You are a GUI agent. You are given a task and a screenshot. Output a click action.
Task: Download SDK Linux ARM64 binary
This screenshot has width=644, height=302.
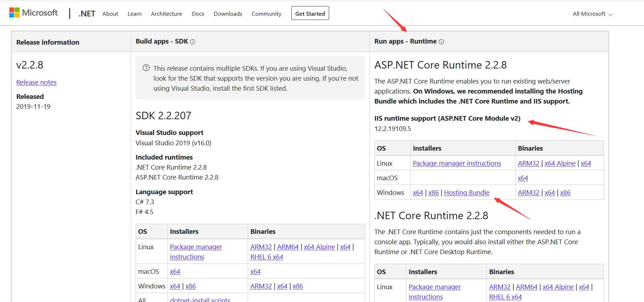coord(288,247)
